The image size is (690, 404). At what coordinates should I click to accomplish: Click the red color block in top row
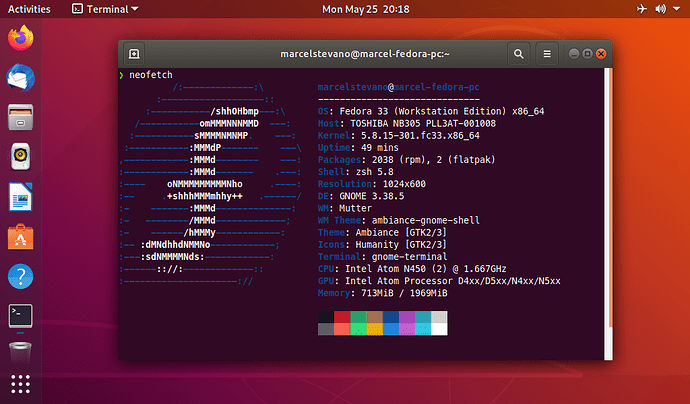click(342, 317)
